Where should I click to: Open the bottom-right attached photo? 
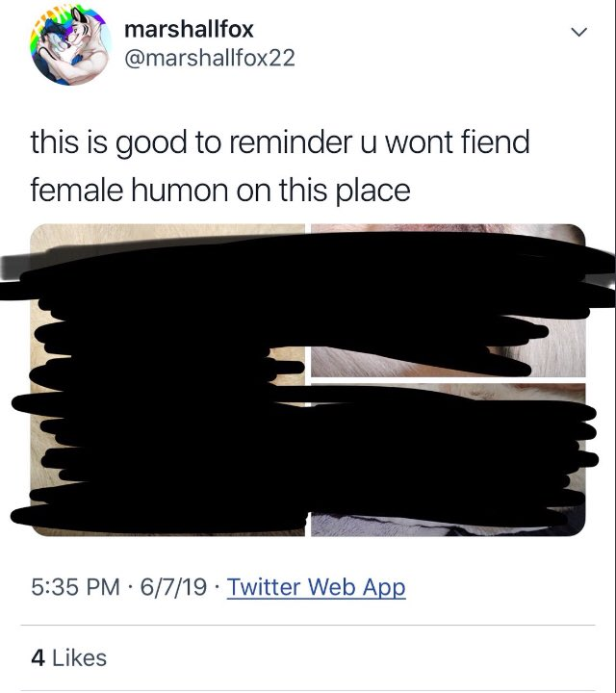[449, 460]
